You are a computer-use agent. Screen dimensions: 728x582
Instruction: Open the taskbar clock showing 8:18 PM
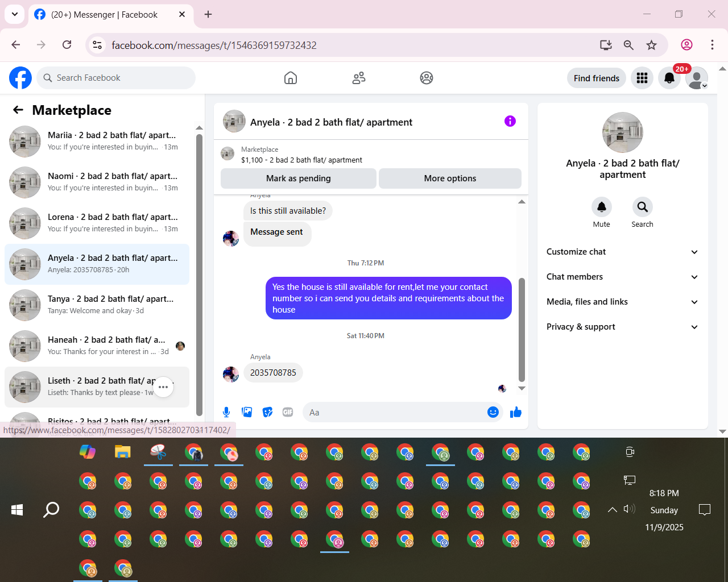coord(664,510)
